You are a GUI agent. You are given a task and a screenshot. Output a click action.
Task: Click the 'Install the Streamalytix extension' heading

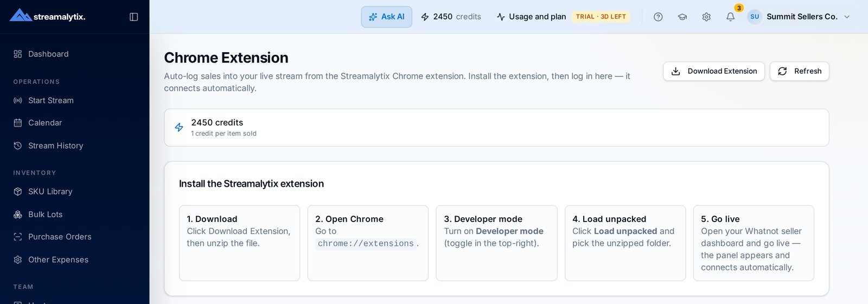251,184
